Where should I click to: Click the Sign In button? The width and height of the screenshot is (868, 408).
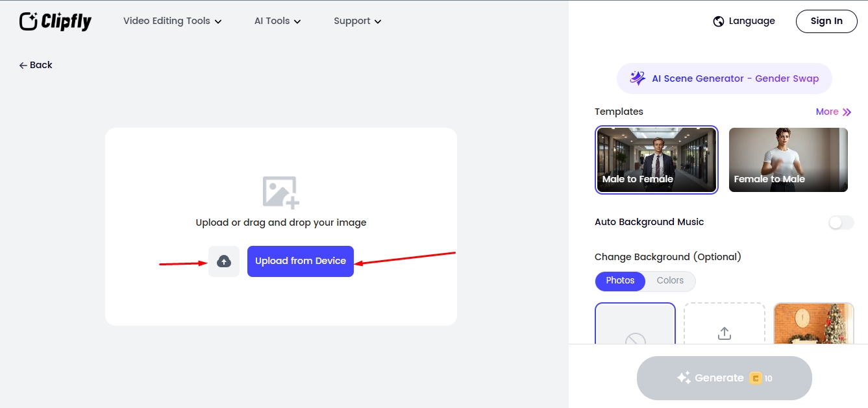(826, 21)
